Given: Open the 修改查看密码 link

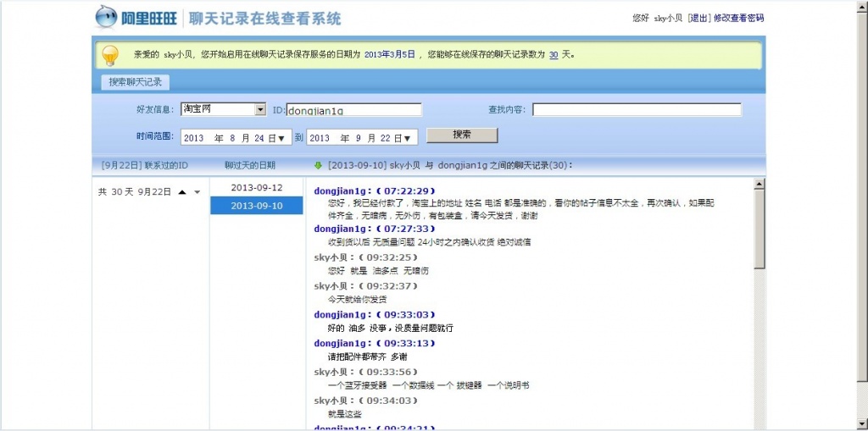Looking at the screenshot, I should 738,19.
